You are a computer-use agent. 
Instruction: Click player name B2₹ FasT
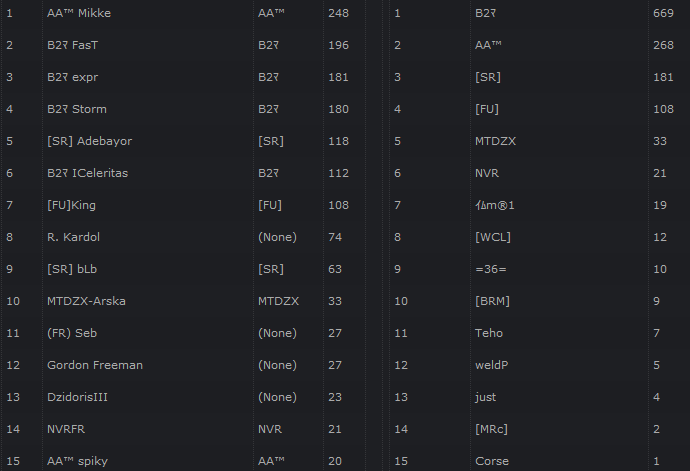click(x=73, y=45)
